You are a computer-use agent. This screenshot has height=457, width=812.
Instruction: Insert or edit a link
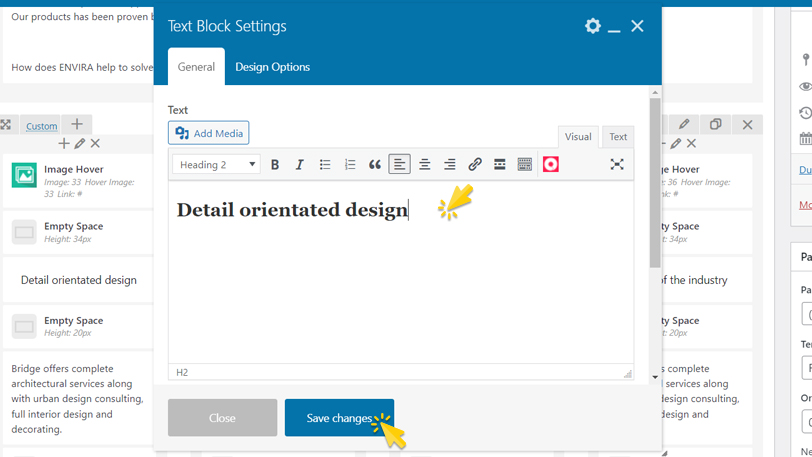(x=475, y=165)
